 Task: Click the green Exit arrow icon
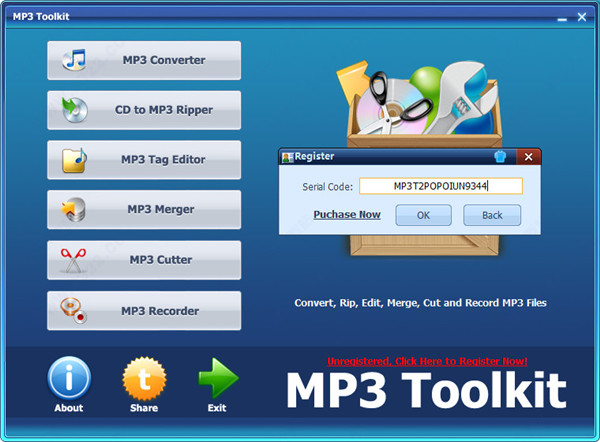[218, 378]
